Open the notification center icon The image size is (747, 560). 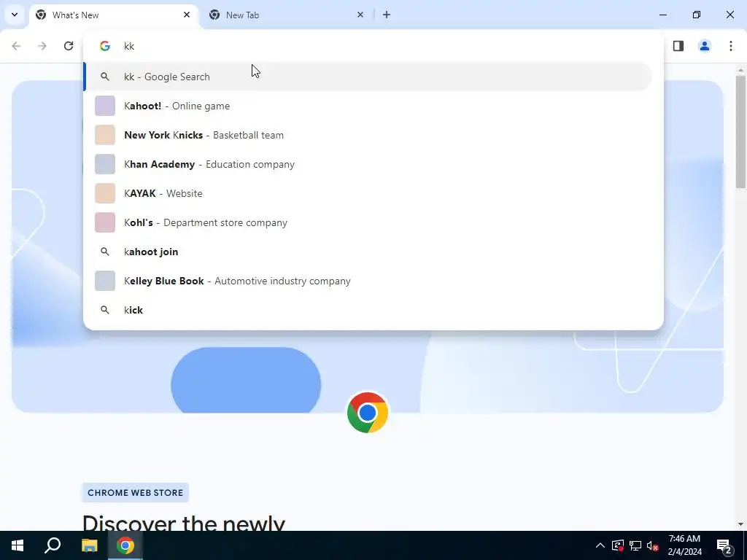pos(724,545)
